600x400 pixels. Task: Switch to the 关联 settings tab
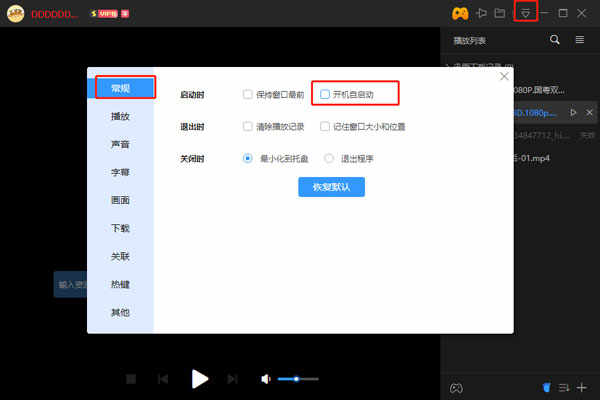click(121, 256)
